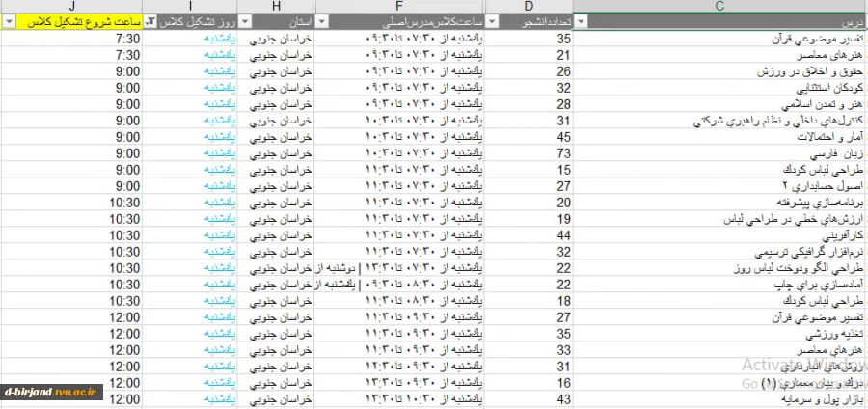Image resolution: width=868 pixels, height=409 pixels.
Task: Click blue یکشنبه in كارآفريني row
Action: [x=220, y=235]
